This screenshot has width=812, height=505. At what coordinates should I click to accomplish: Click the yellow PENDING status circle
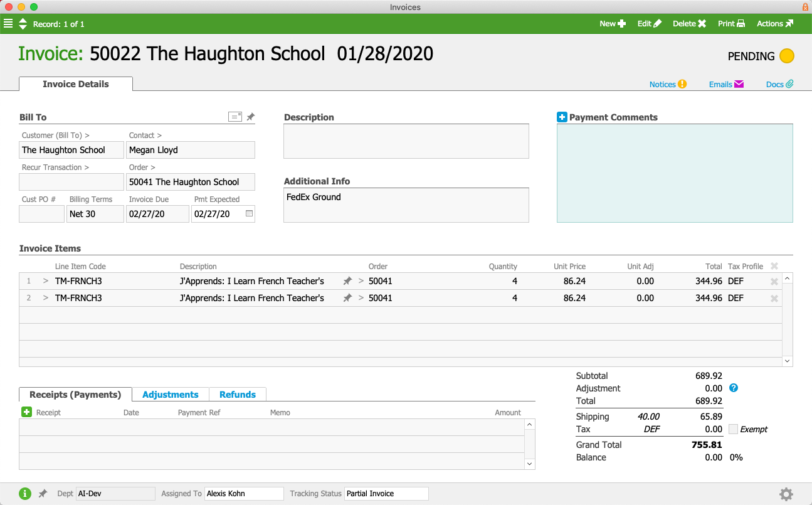(787, 56)
